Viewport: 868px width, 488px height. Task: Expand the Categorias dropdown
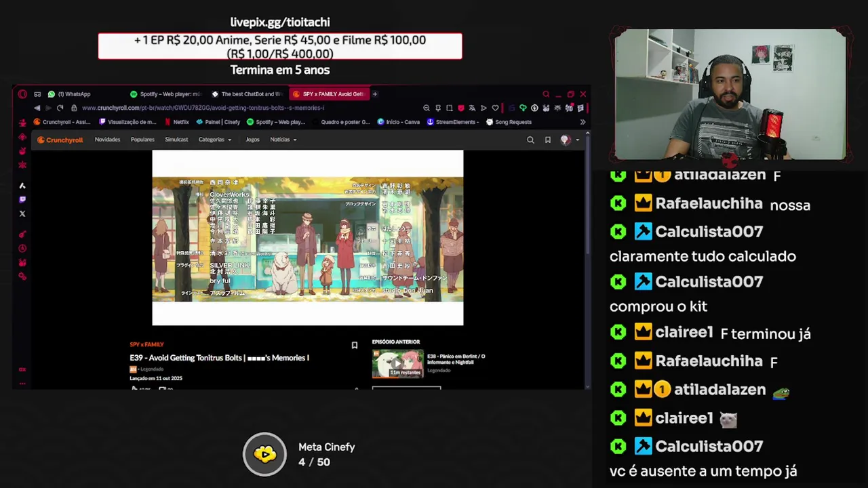[x=215, y=140]
